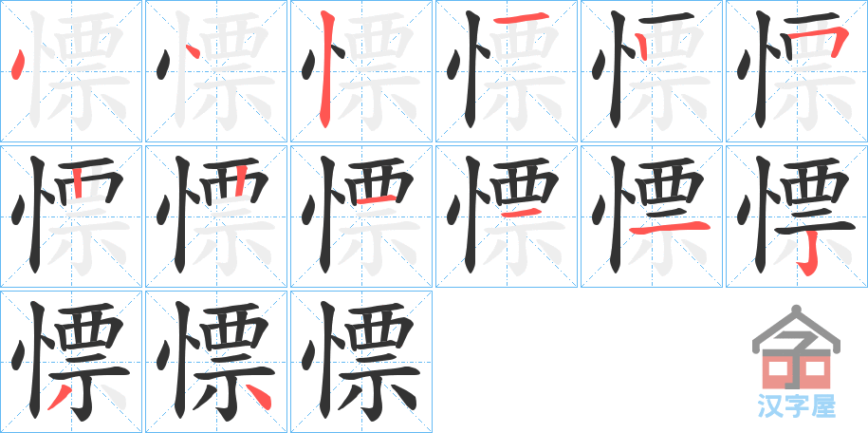This screenshot has width=868, height=433.
Task: Open the third step with red vertical stroke
Action: (361, 71)
